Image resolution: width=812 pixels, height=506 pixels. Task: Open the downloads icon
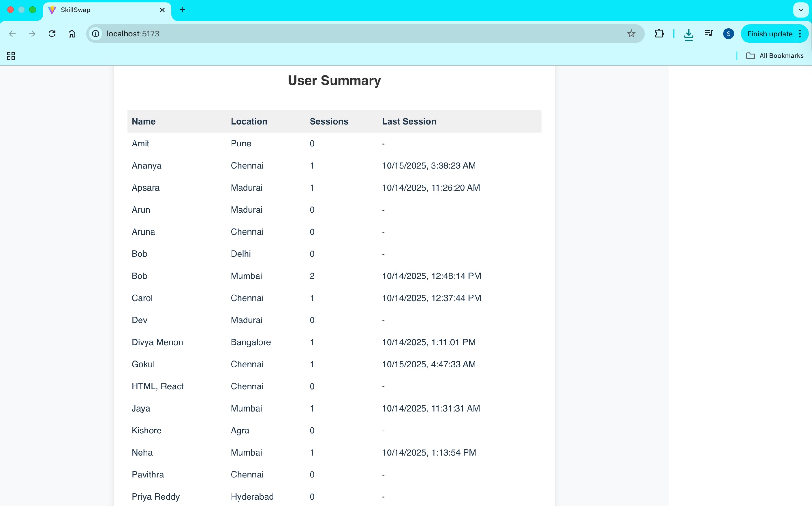point(689,35)
